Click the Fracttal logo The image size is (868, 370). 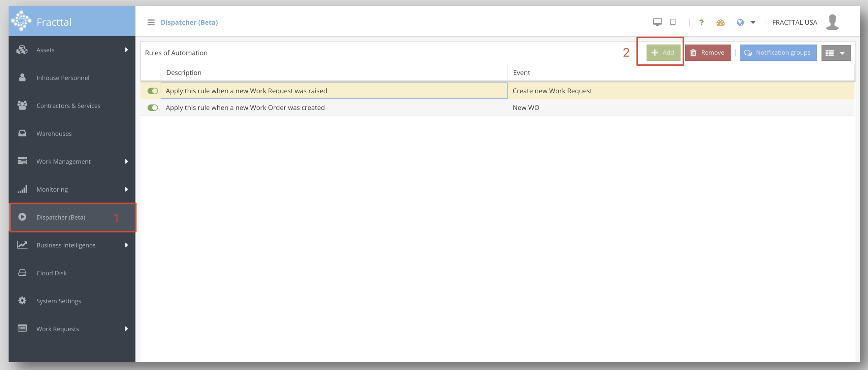[21, 21]
